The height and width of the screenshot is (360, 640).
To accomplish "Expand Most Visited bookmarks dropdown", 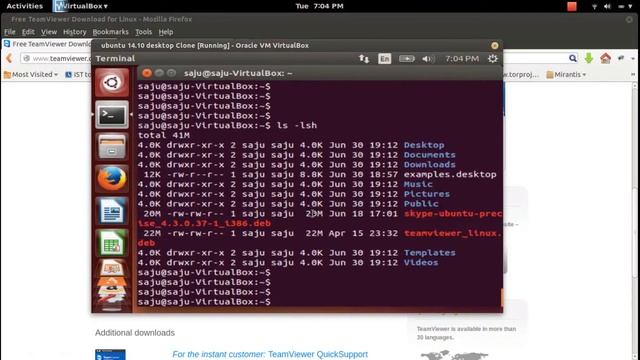I will [31, 75].
